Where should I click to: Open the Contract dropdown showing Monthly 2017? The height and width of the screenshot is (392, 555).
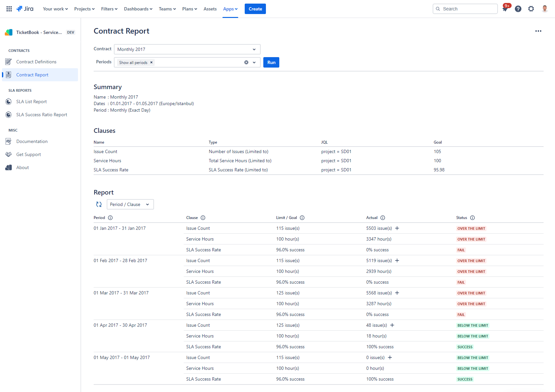187,49
